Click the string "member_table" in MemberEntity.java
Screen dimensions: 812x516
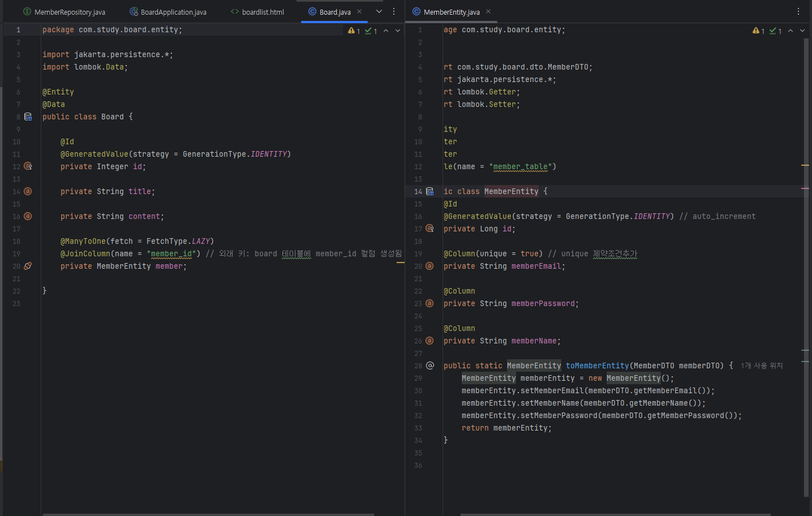[521, 166]
